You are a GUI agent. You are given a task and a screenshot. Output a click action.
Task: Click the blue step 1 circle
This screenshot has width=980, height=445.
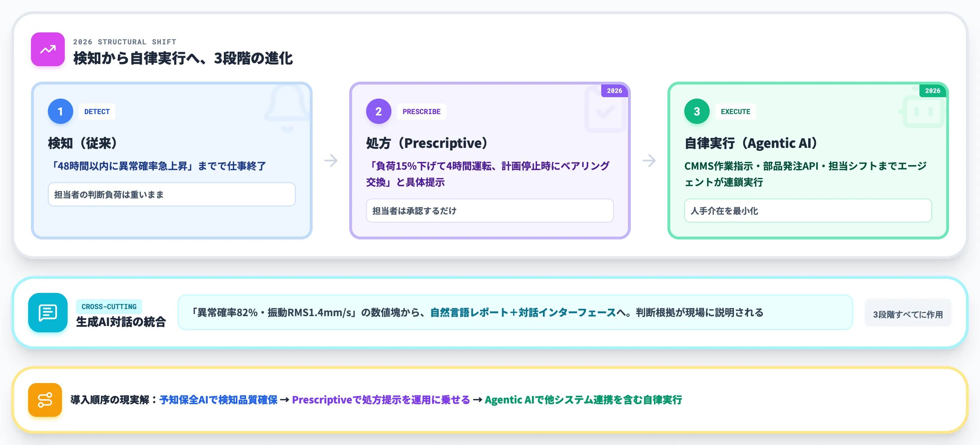point(60,112)
